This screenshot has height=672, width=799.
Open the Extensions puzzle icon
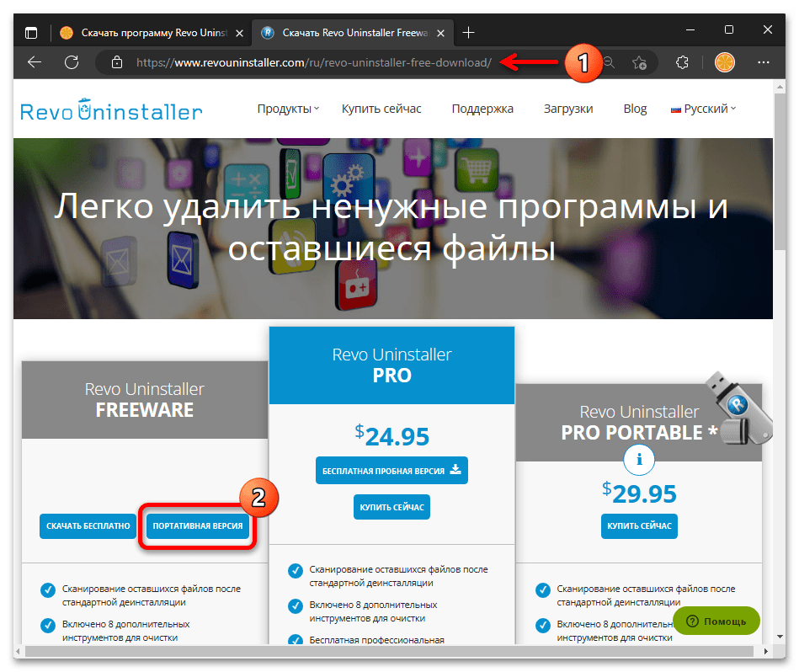(682, 62)
